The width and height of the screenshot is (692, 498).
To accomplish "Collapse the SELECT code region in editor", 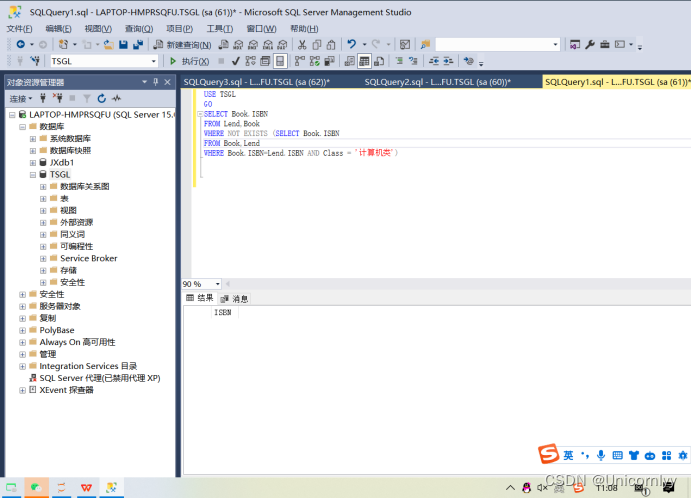I will (x=200, y=114).
